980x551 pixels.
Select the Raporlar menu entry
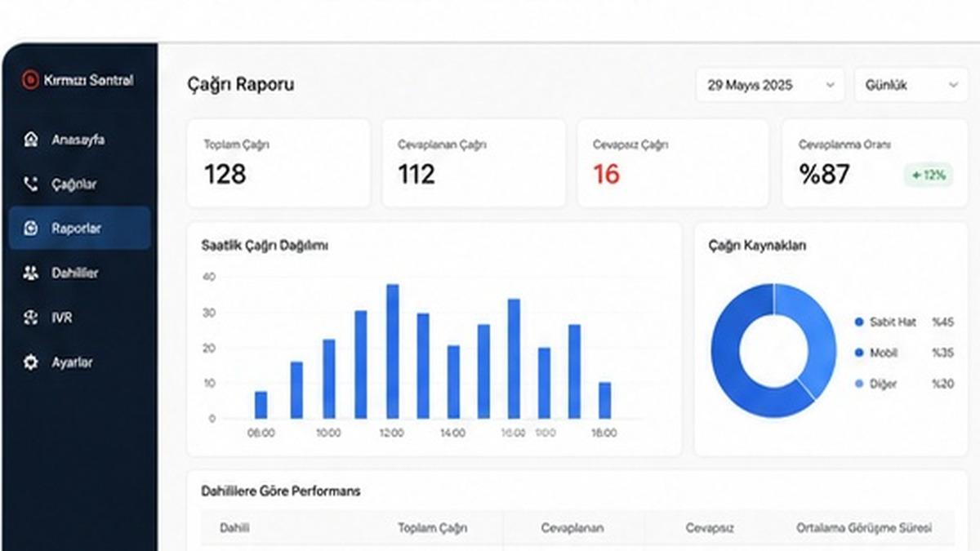point(79,228)
